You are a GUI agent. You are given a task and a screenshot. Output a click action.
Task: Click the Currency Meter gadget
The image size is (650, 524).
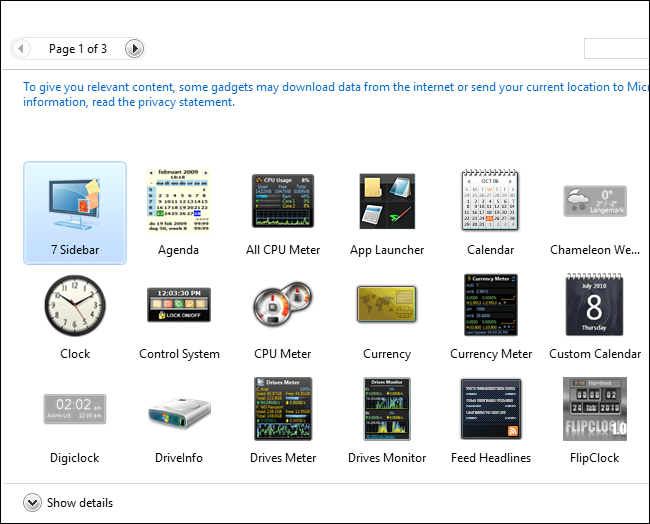(x=491, y=306)
